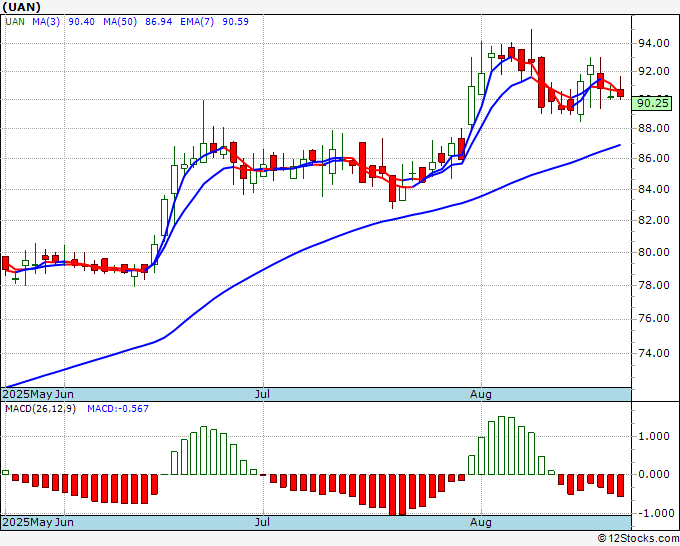
Task: Click the 2025May Jun label on price timeline
Action: pyautogui.click(x=38, y=394)
